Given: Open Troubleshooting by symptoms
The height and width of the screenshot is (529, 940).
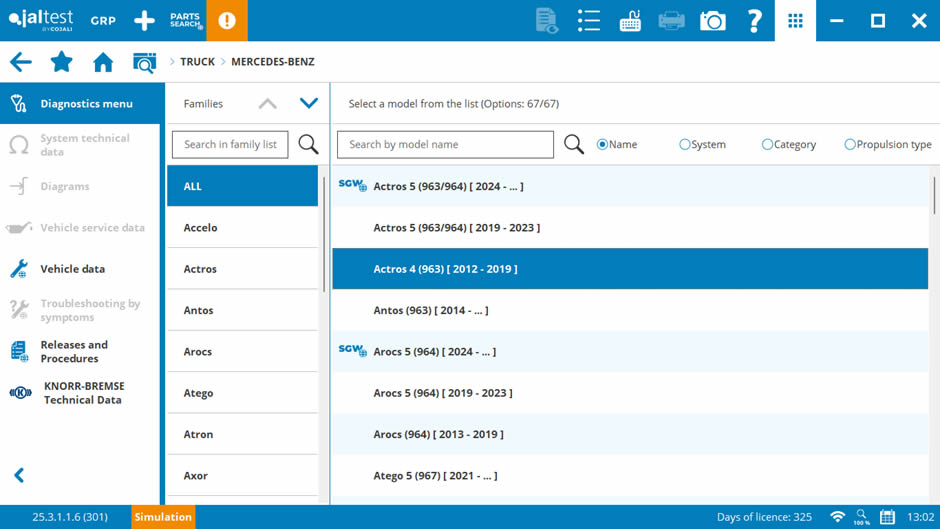Looking at the screenshot, I should [x=80, y=311].
